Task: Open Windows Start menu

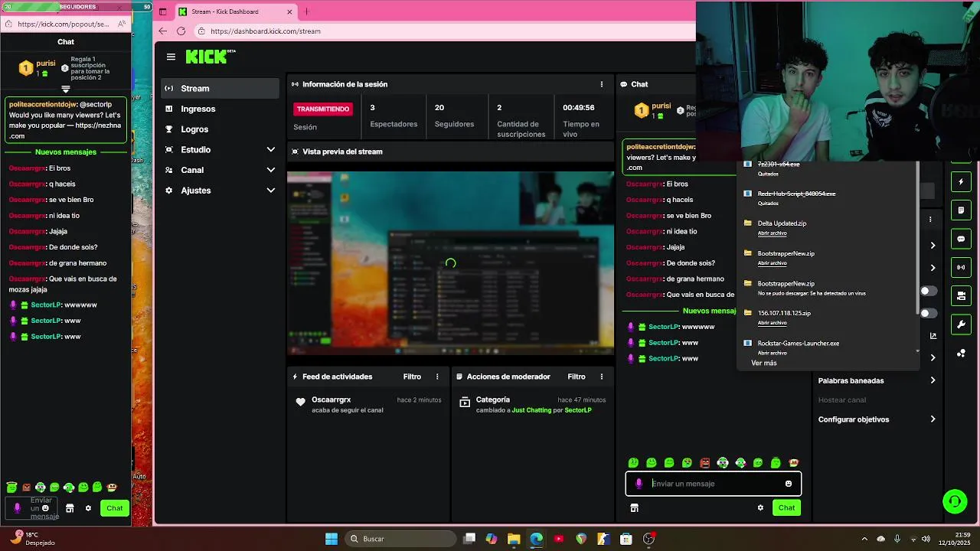Action: point(331,539)
